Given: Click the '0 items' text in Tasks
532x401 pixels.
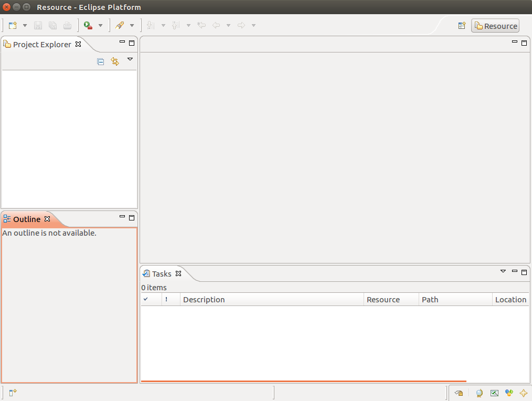Looking at the screenshot, I should point(154,288).
